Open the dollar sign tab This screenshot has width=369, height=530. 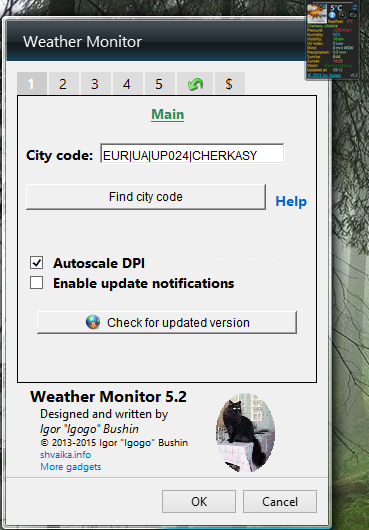coord(229,83)
